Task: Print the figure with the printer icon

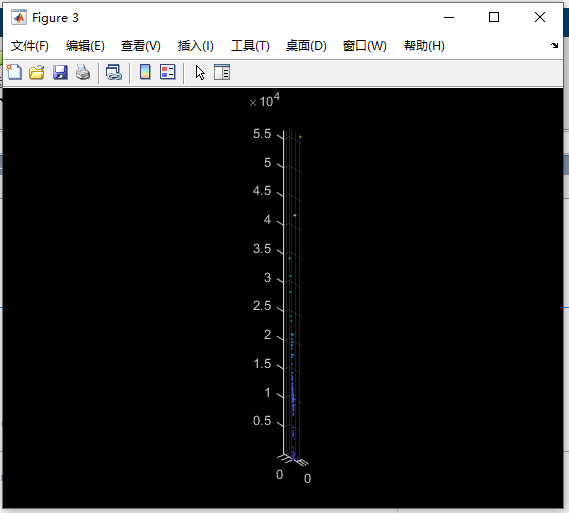Action: [x=83, y=72]
